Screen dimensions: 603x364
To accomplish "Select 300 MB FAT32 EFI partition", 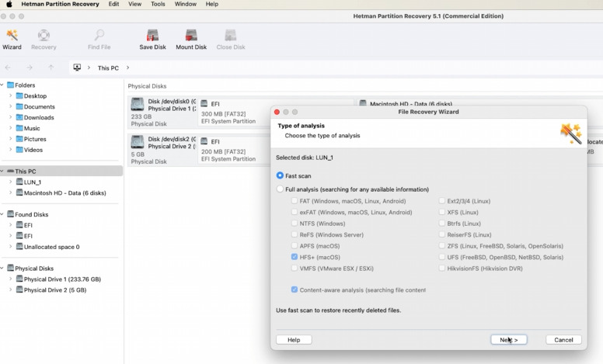I will tap(233, 113).
